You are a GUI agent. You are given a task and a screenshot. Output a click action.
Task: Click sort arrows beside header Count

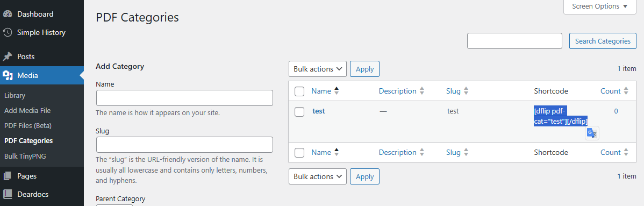coord(626,91)
